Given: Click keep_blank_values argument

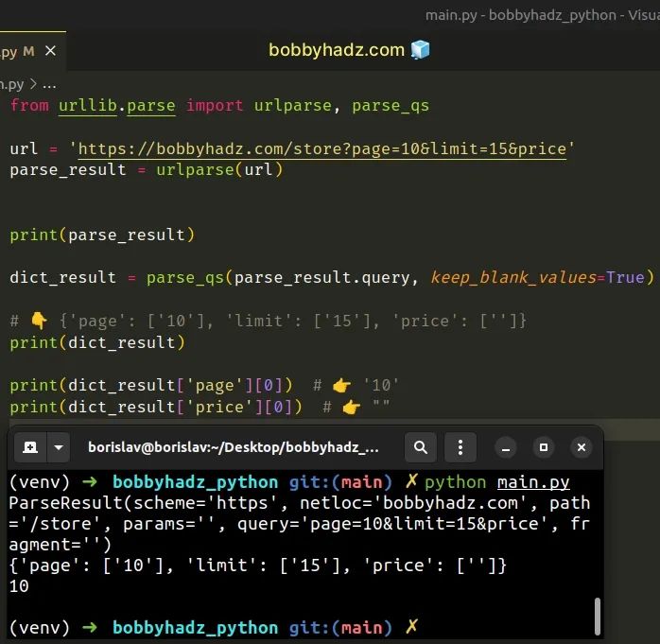Looking at the screenshot, I should [x=513, y=277].
